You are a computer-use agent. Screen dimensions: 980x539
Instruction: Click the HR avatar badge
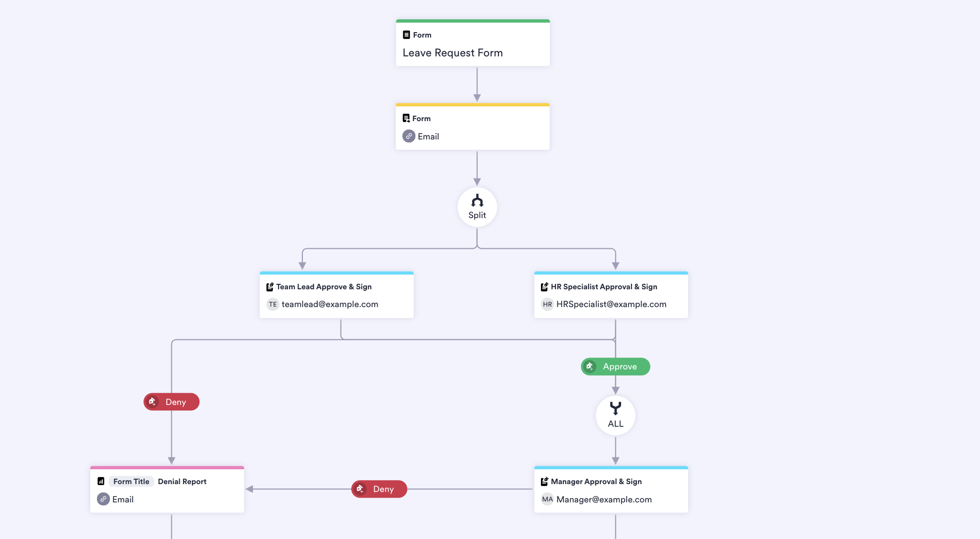547,305
